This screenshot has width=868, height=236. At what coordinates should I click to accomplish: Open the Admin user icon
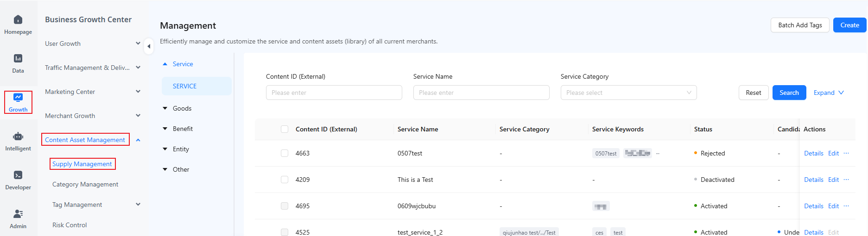coord(18,214)
